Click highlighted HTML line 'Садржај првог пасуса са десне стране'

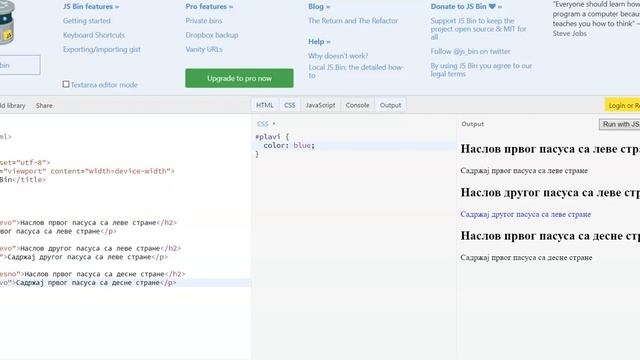pos(125,282)
